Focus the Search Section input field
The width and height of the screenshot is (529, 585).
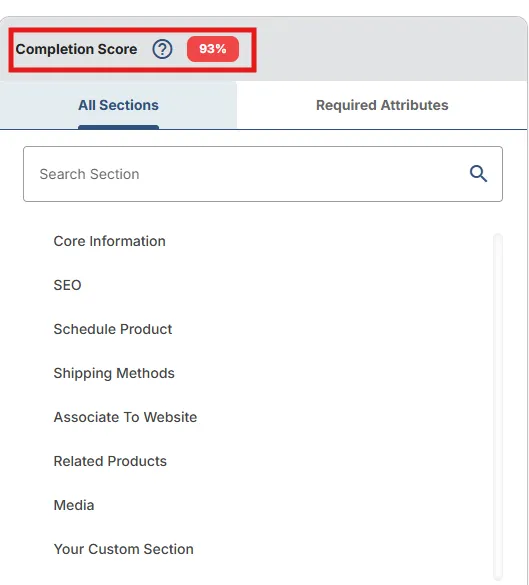[263, 174]
